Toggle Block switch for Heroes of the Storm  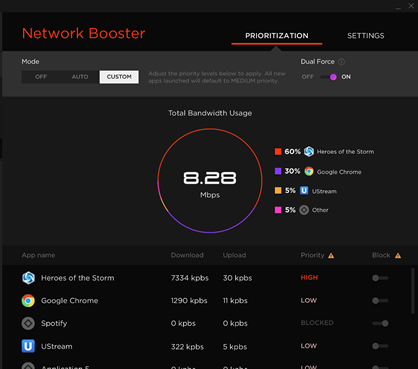(x=380, y=278)
